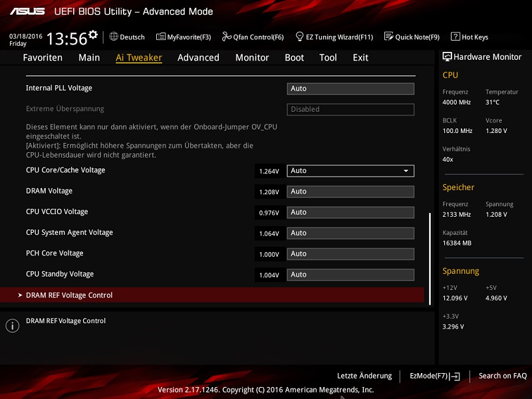This screenshot has width=532, height=399.
Task: Click the EZ Tuning Wizard bulb icon
Action: pyautogui.click(x=300, y=37)
